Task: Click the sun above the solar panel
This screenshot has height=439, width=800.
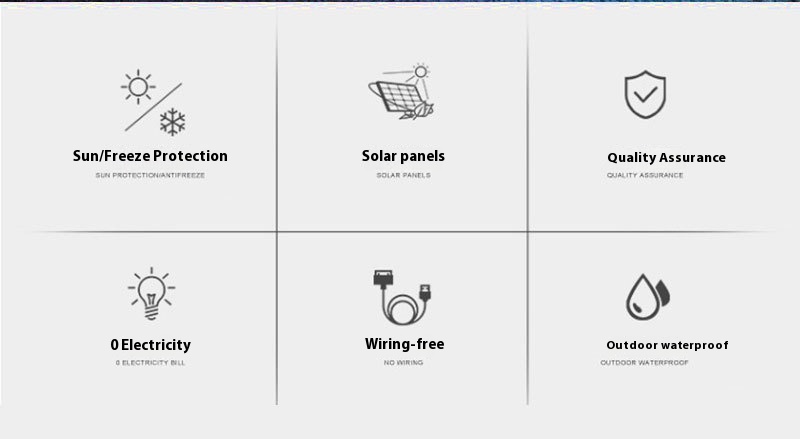Action: tap(420, 72)
